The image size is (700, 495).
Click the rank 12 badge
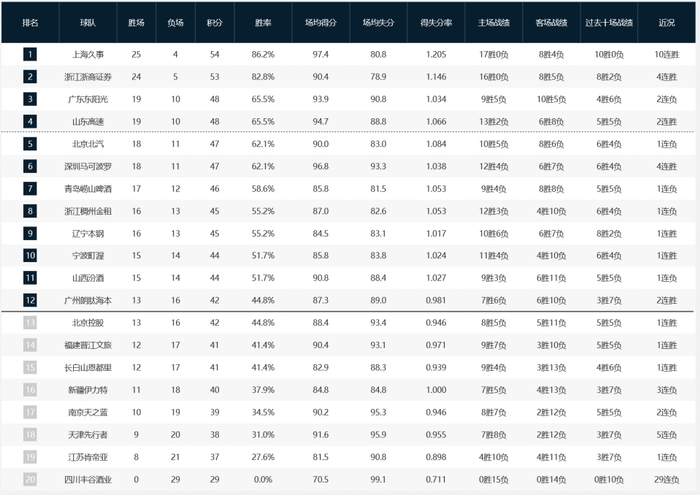pyautogui.click(x=31, y=300)
